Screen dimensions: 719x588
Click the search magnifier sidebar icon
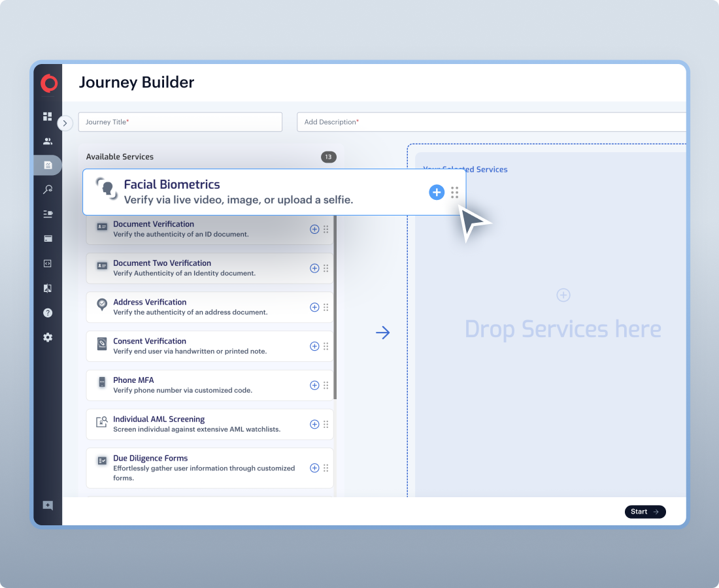tap(48, 189)
